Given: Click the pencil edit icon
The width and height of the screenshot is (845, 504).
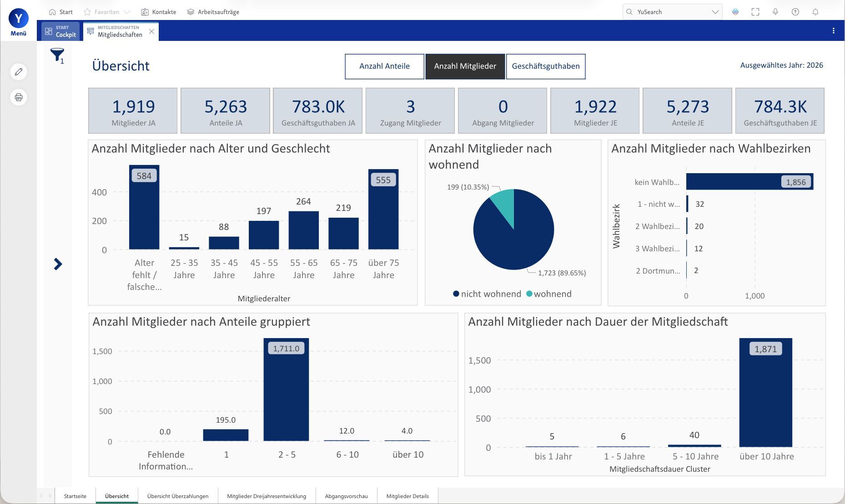Looking at the screenshot, I should [x=19, y=72].
